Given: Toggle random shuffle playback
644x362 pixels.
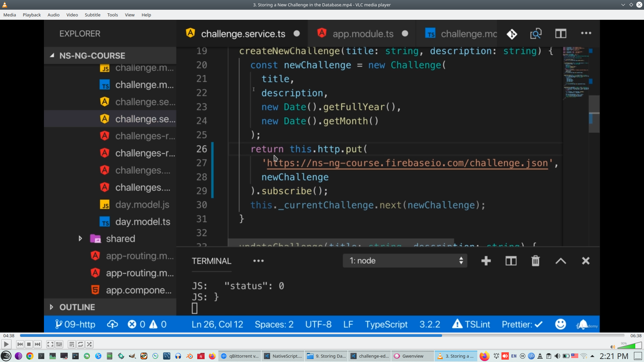Looking at the screenshot, I should 89,344.
